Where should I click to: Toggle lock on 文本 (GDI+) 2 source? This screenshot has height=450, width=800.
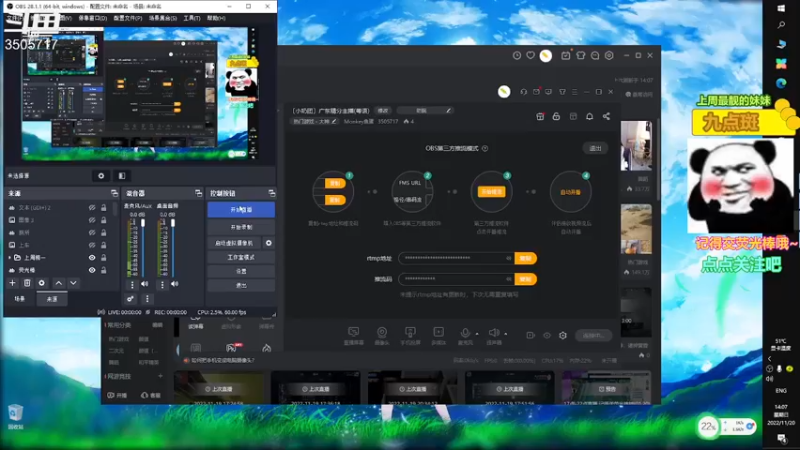click(x=104, y=208)
